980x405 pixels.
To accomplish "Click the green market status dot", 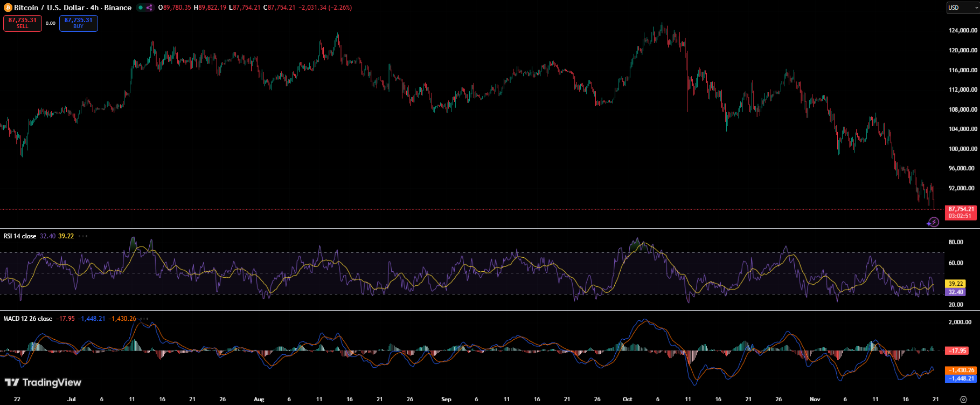I will point(141,8).
